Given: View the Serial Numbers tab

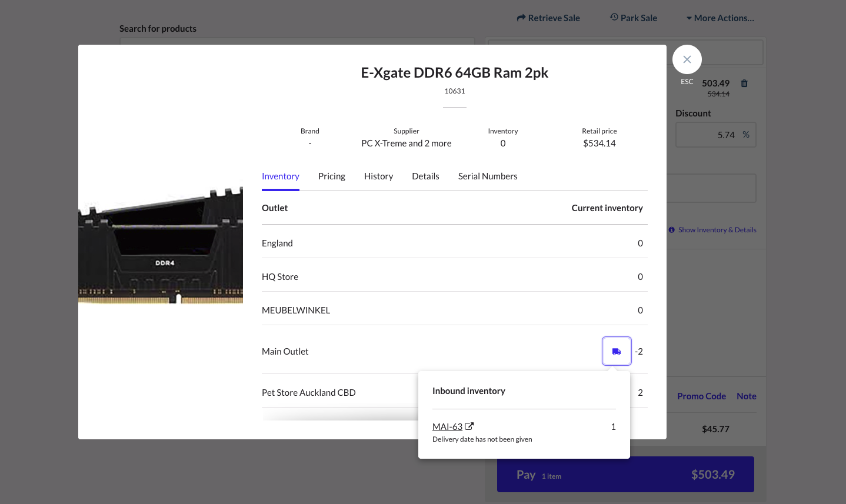Looking at the screenshot, I should point(488,176).
